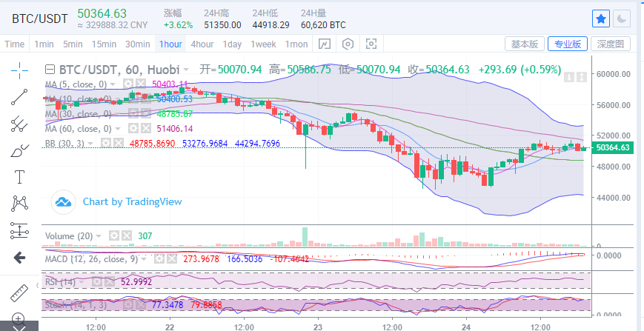
Task: Switch to 基本版 basic chart version
Action: [525, 44]
